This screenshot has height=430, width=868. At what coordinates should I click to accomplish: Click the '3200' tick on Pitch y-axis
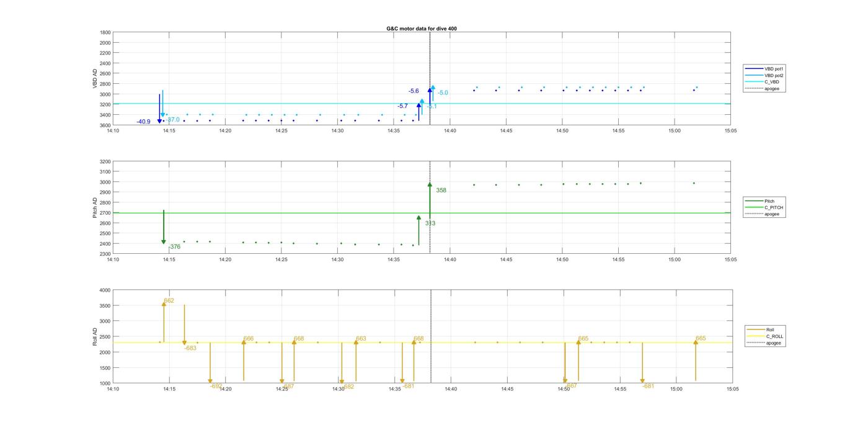tap(105, 161)
